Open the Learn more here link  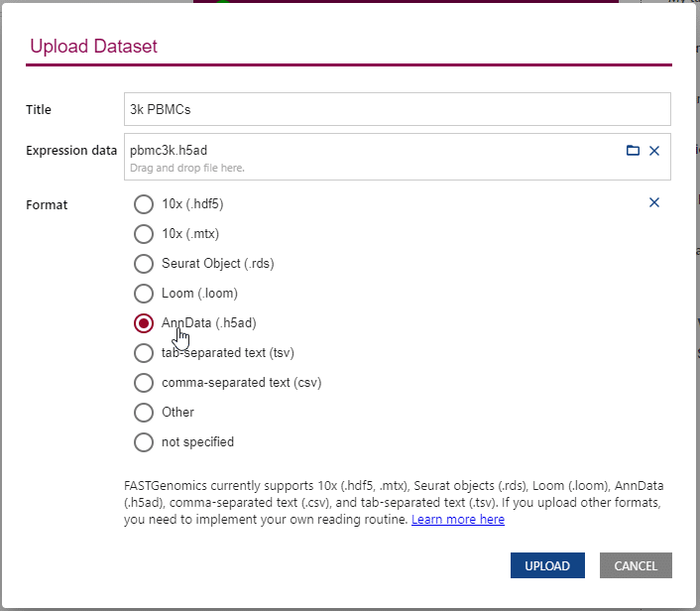point(458,520)
